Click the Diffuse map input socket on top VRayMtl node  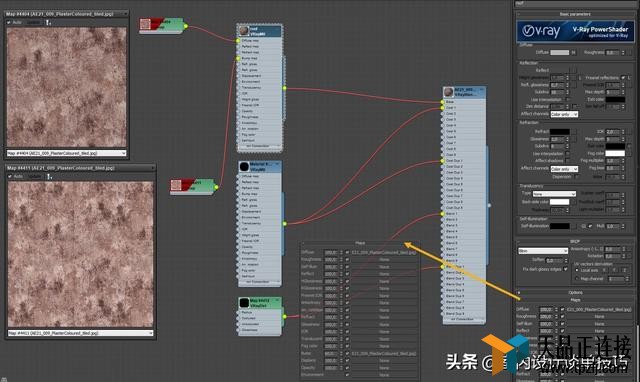[x=238, y=40]
